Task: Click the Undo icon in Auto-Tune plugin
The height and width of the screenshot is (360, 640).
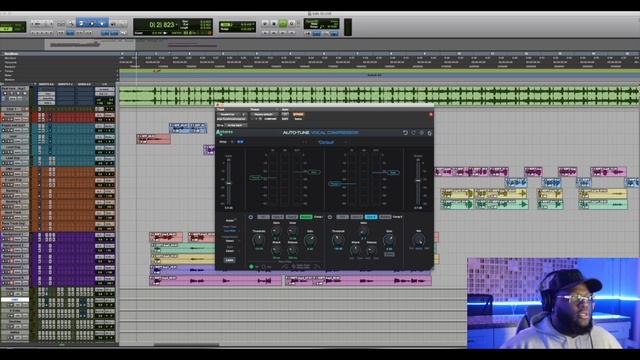Action: click(x=405, y=133)
